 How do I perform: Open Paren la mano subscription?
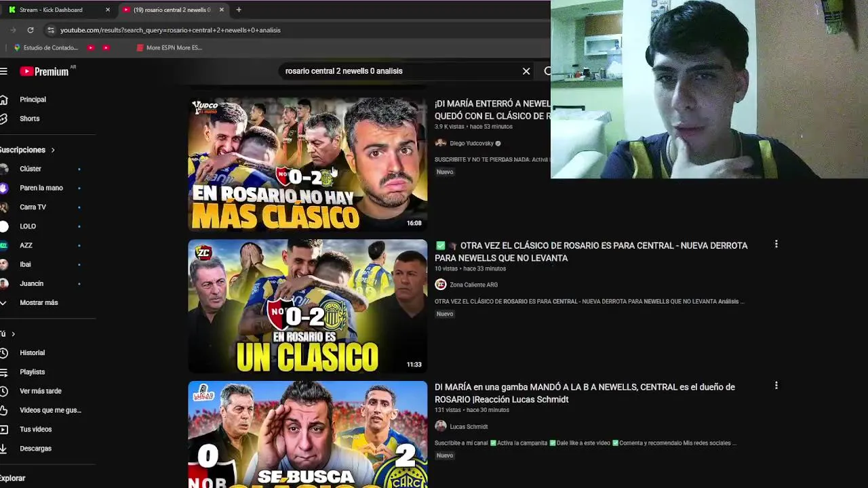coord(41,188)
